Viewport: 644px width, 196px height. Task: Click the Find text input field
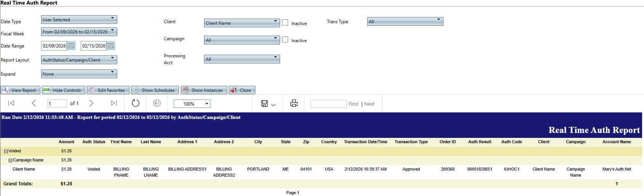click(x=328, y=104)
